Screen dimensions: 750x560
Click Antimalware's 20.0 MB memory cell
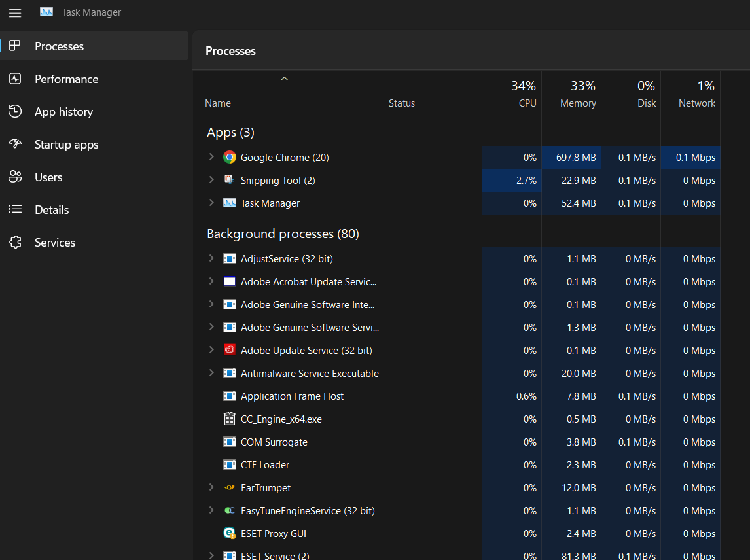(x=571, y=373)
